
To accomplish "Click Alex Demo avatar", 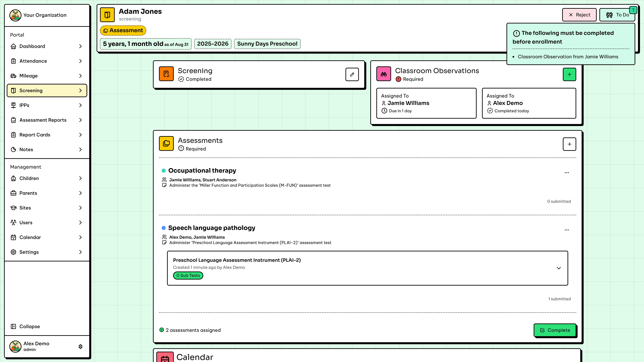I will pyautogui.click(x=15, y=346).
